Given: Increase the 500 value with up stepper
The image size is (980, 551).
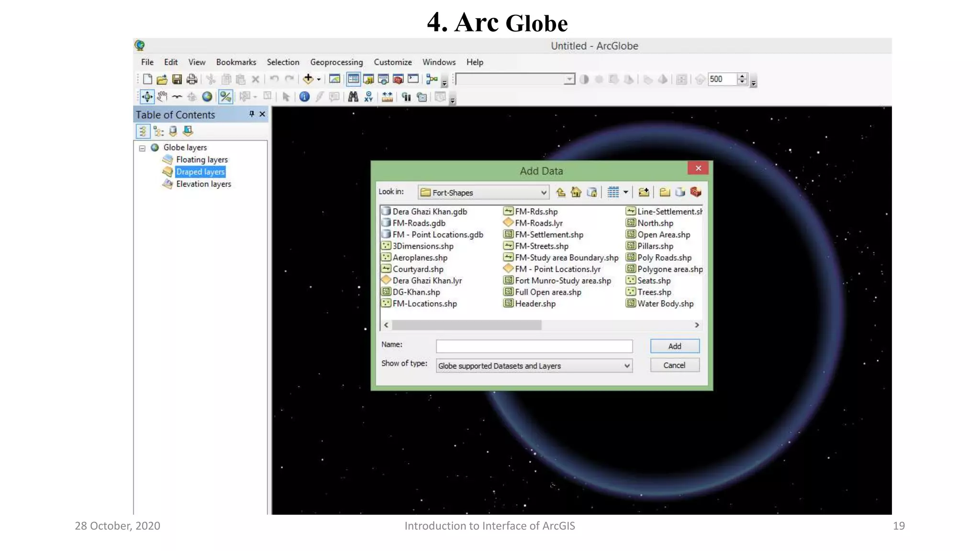Looking at the screenshot, I should [x=742, y=77].
